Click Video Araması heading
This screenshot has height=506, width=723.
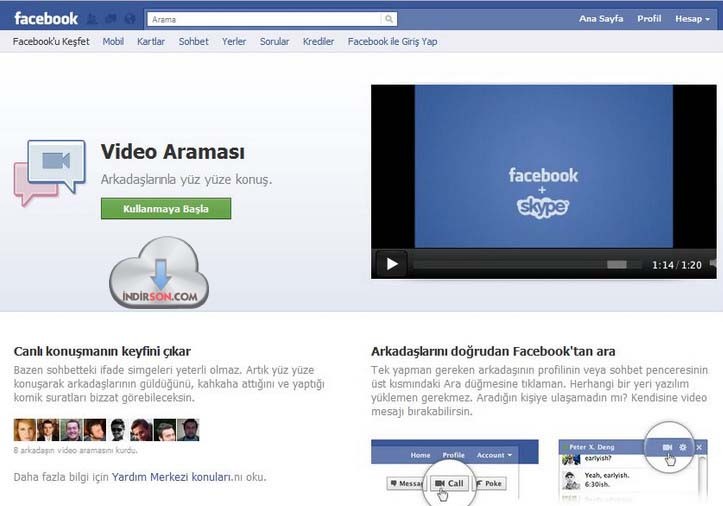click(x=173, y=152)
